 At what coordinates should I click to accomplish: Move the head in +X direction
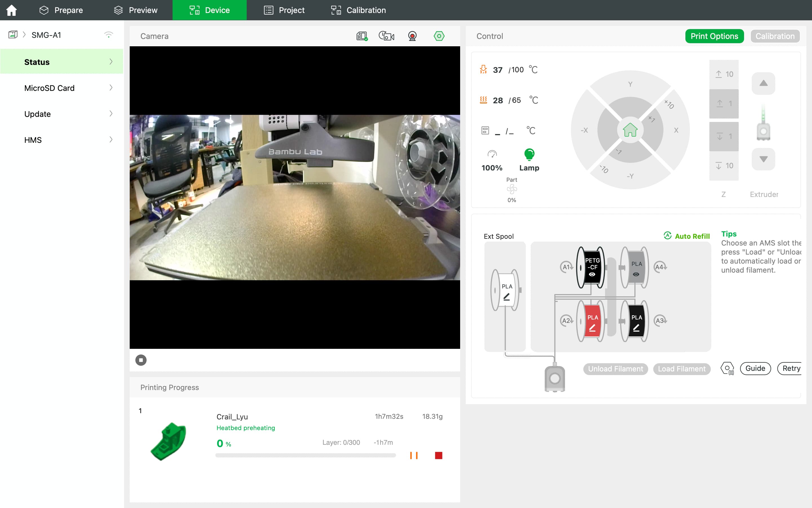click(676, 130)
